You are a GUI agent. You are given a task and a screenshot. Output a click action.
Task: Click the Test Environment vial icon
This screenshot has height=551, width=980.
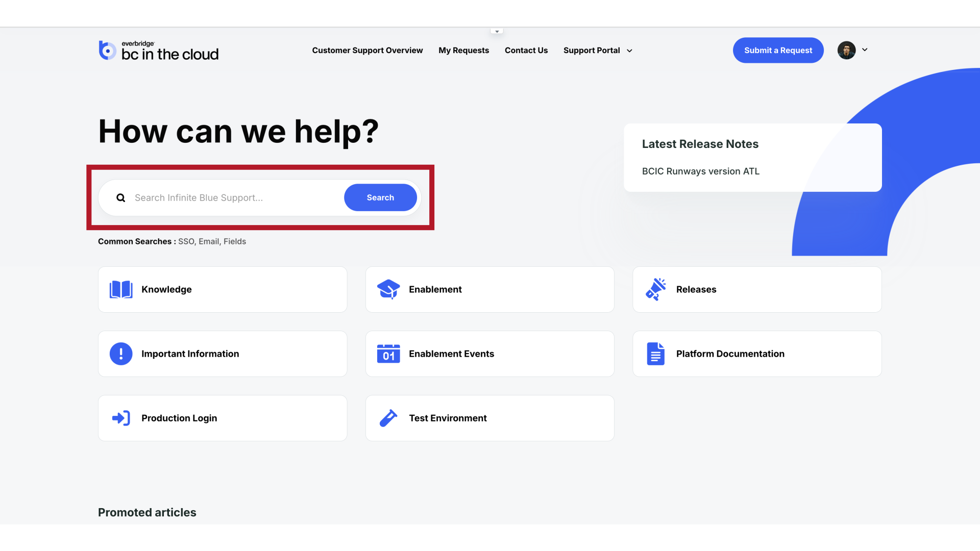coord(388,418)
